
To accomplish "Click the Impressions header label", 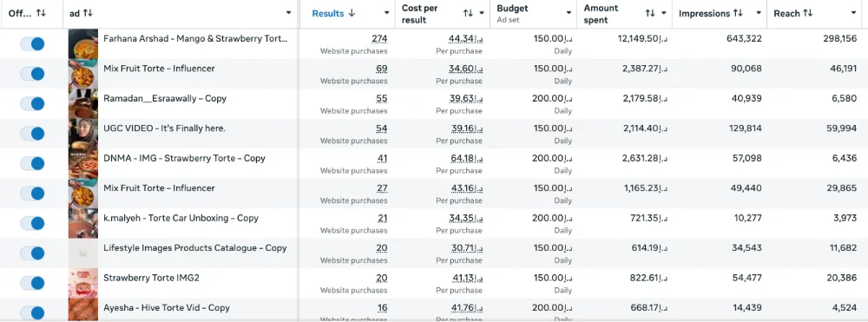I will pyautogui.click(x=704, y=13).
